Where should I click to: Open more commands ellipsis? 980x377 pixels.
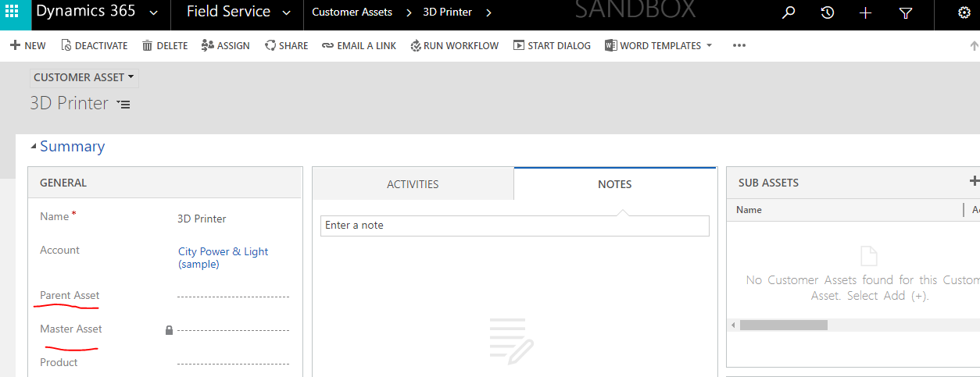[739, 46]
